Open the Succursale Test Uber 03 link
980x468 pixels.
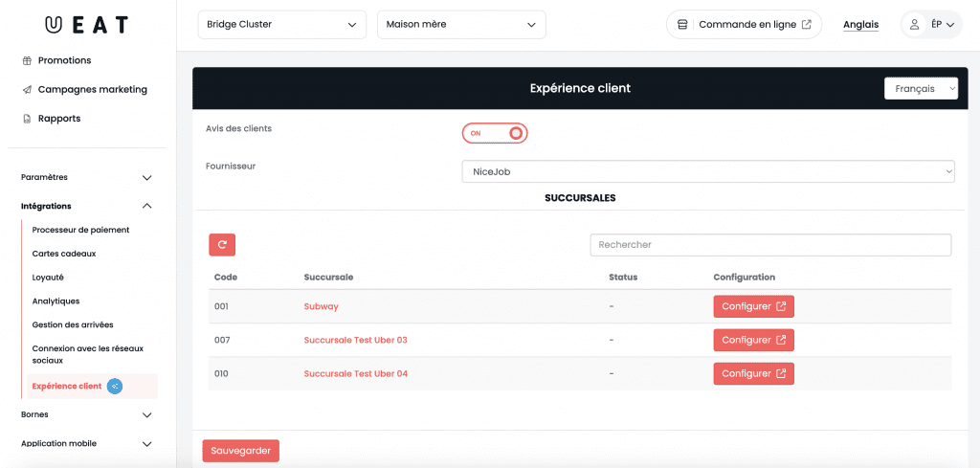click(x=356, y=340)
